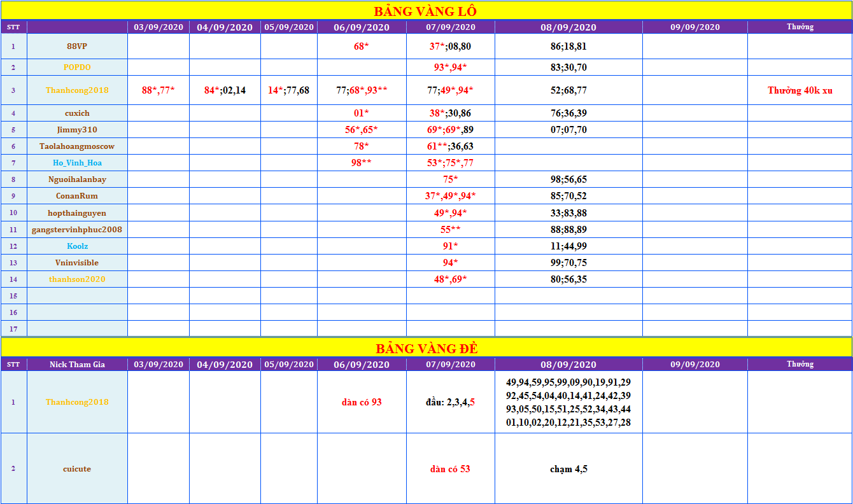Select the cell 38*;30,86
Viewport: 853px width, 504px height.
click(x=451, y=113)
